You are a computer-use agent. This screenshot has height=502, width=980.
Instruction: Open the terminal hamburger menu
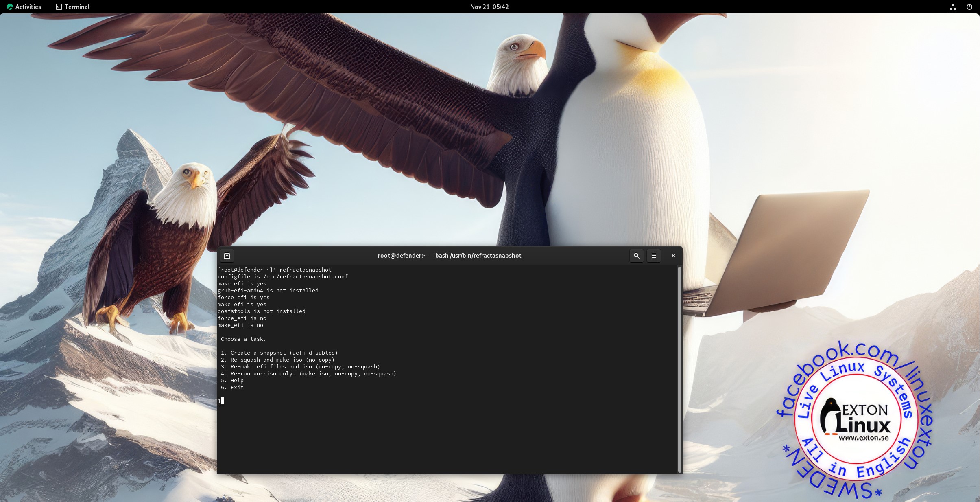[654, 256]
